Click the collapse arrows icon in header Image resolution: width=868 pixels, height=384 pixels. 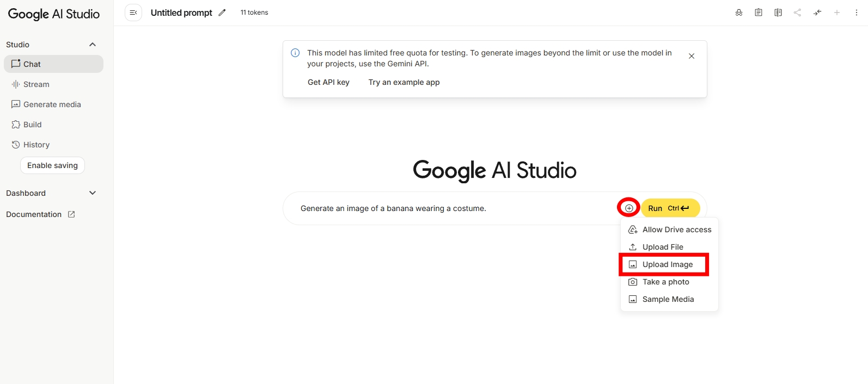817,13
